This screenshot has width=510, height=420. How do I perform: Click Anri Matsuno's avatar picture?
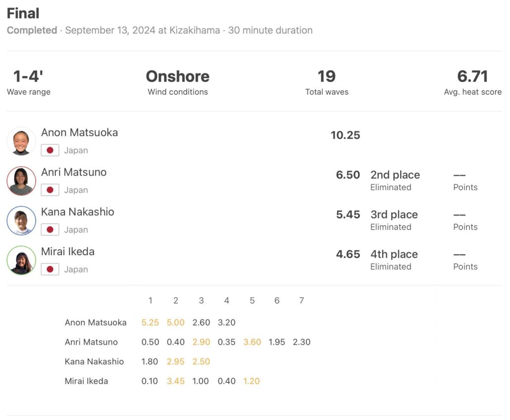coord(21,181)
